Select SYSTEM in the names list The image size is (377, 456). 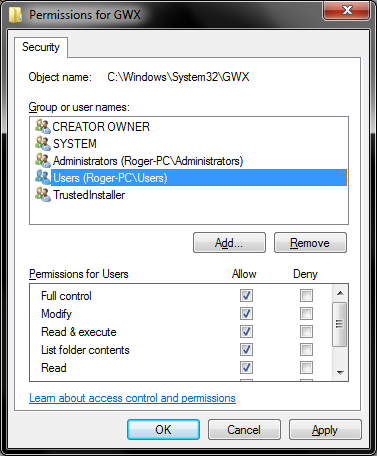tap(75, 144)
